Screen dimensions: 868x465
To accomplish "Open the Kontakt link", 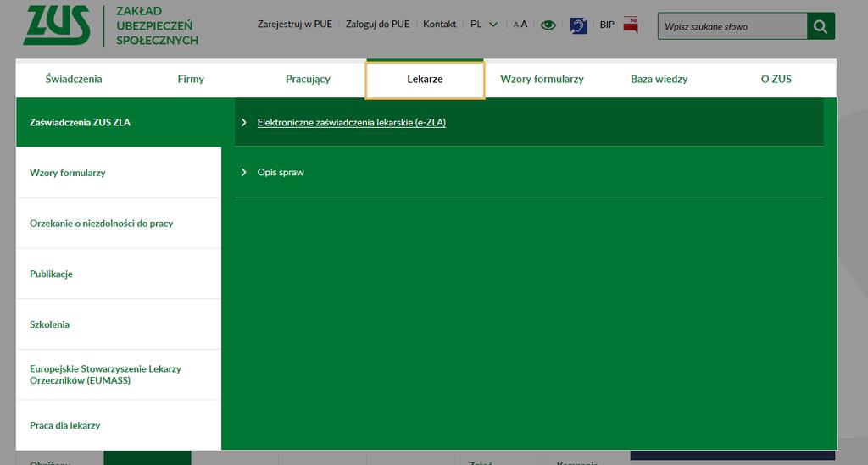I will pos(440,25).
